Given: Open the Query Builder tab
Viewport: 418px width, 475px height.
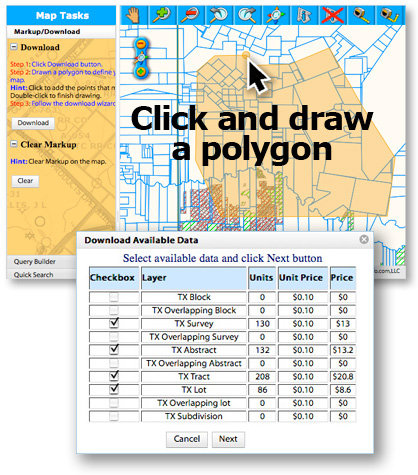Looking at the screenshot, I should point(42,261).
